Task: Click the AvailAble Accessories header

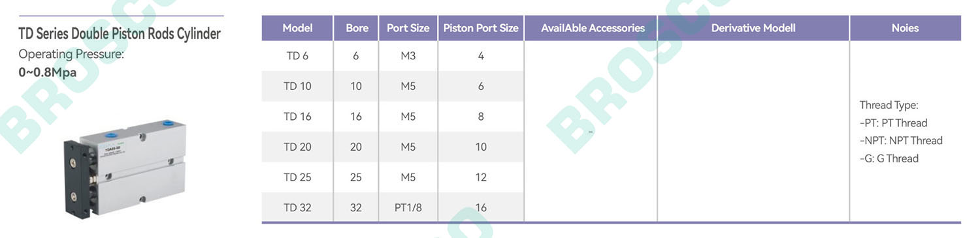Action: (593, 28)
